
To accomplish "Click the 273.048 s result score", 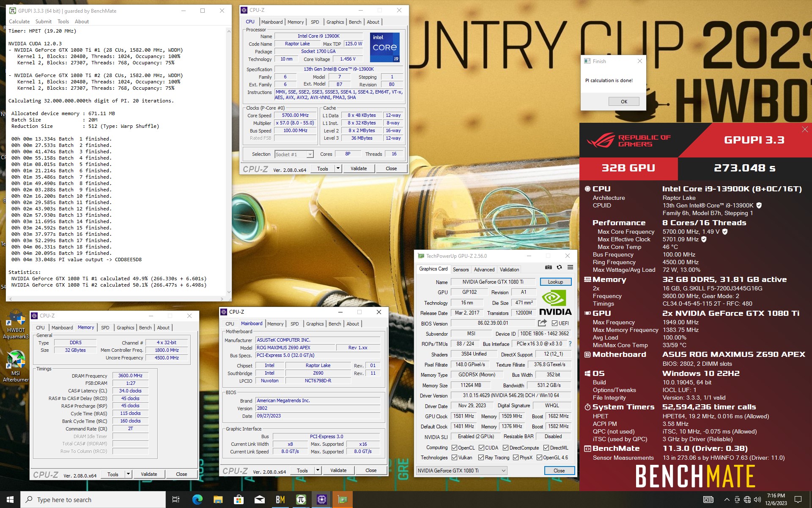I will click(x=744, y=168).
